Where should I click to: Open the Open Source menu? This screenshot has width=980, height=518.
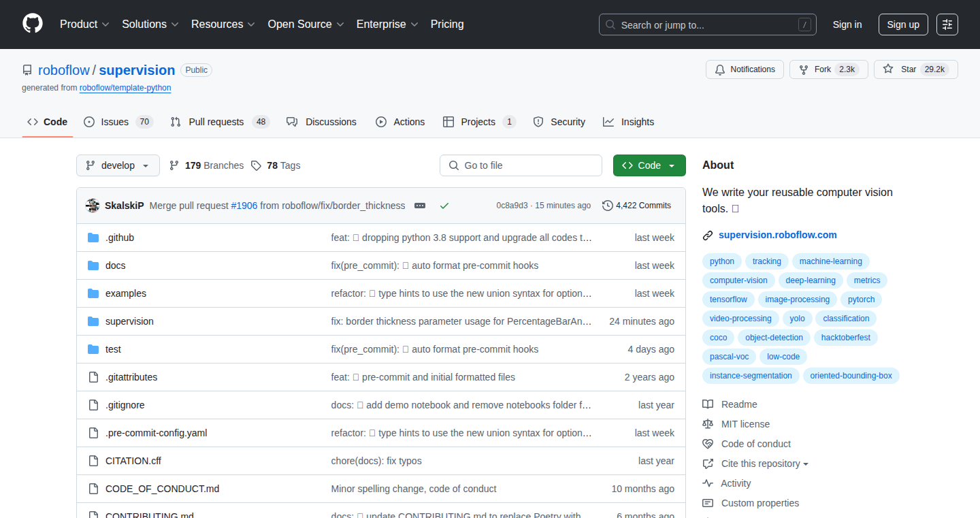306,25
